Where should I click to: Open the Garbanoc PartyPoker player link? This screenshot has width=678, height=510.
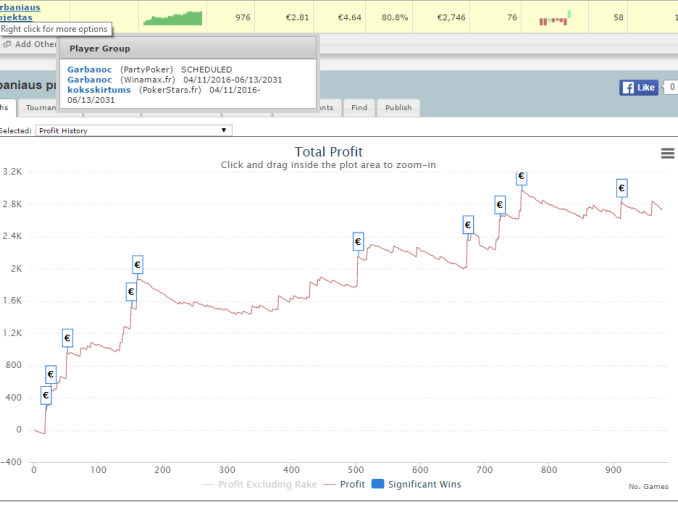87,69
